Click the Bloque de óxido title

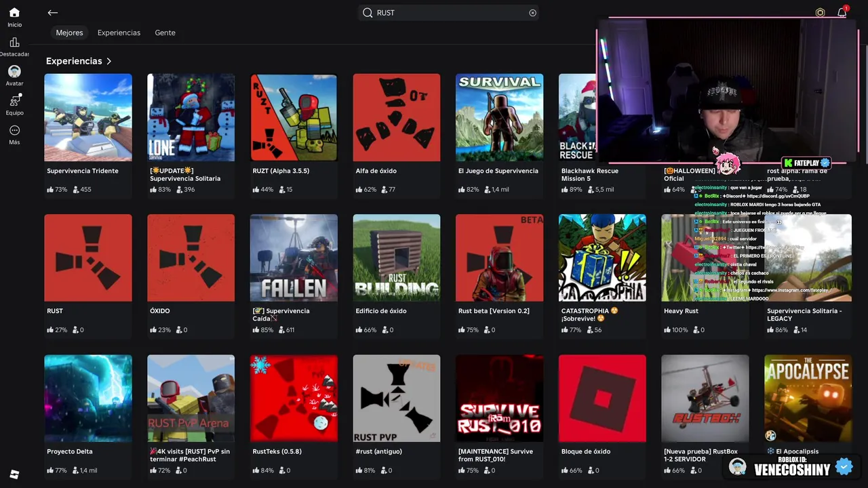click(586, 451)
